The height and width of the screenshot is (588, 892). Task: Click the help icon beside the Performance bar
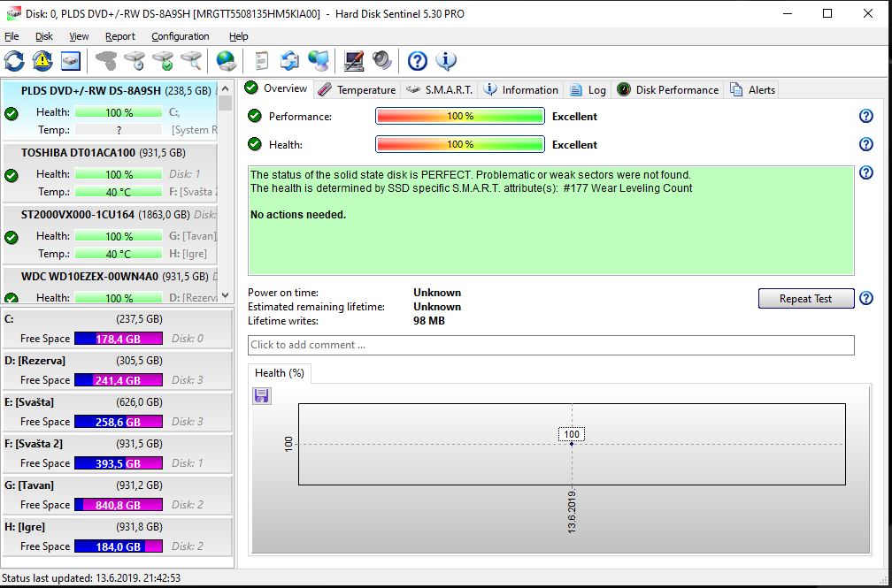tap(866, 117)
